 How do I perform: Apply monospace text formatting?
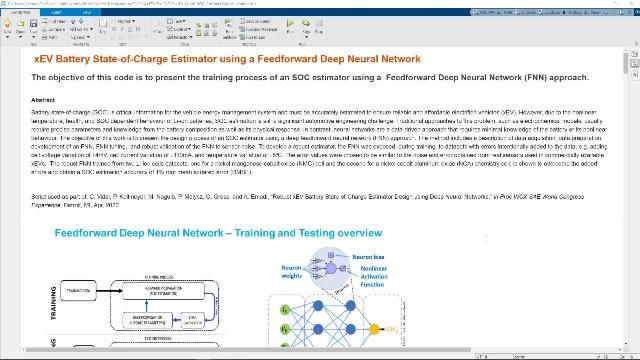tap(138, 29)
